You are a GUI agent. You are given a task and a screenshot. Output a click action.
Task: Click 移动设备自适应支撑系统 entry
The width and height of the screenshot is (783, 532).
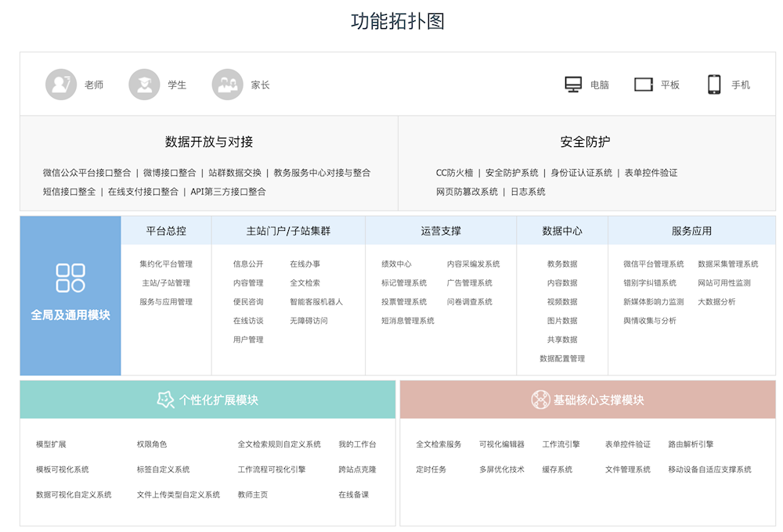(x=709, y=469)
